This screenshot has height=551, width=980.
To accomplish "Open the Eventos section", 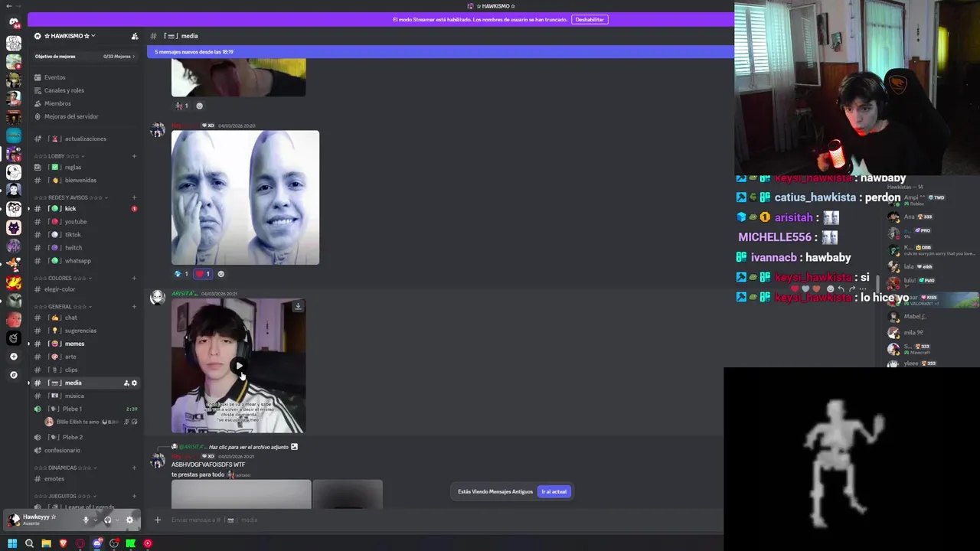I will pyautogui.click(x=54, y=77).
